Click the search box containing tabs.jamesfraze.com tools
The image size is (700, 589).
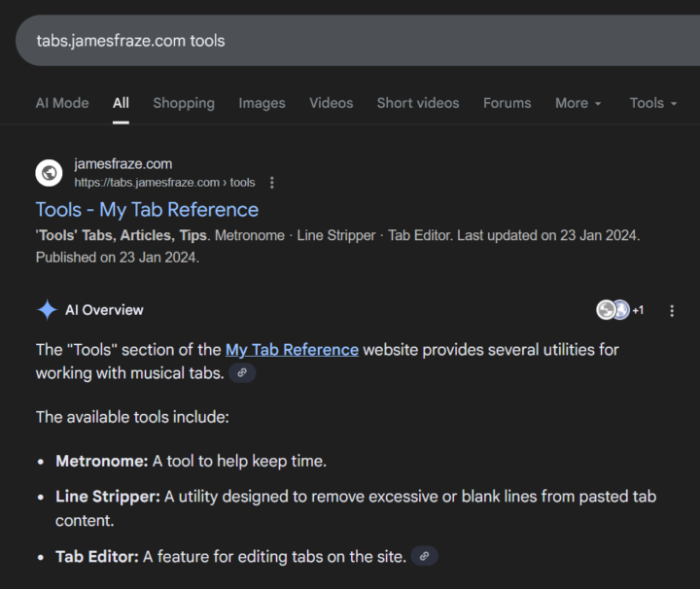[x=350, y=41]
